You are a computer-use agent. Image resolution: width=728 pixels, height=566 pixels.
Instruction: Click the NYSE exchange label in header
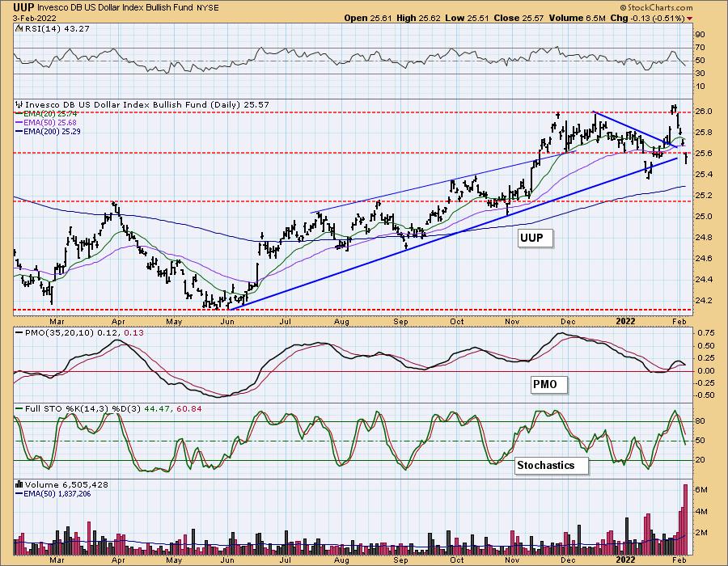[x=208, y=7]
